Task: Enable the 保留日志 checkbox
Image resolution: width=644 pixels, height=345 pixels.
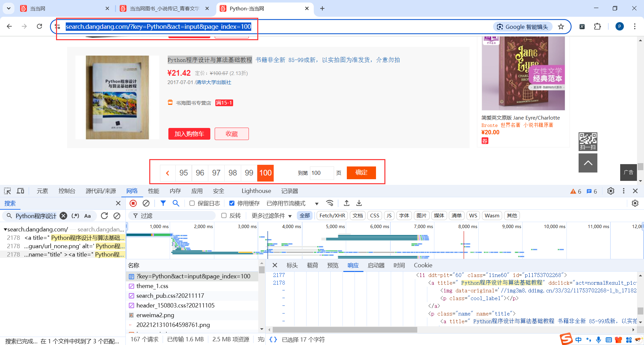Action: [x=192, y=203]
